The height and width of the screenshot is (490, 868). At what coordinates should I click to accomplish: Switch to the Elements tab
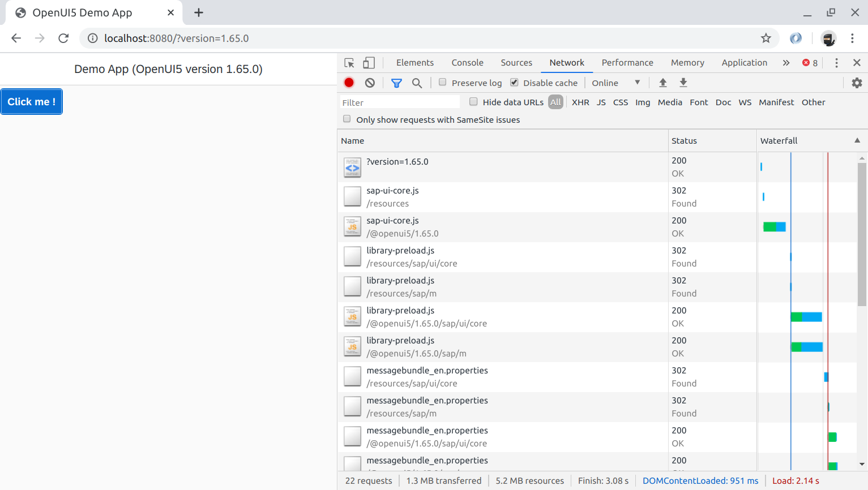coord(415,63)
